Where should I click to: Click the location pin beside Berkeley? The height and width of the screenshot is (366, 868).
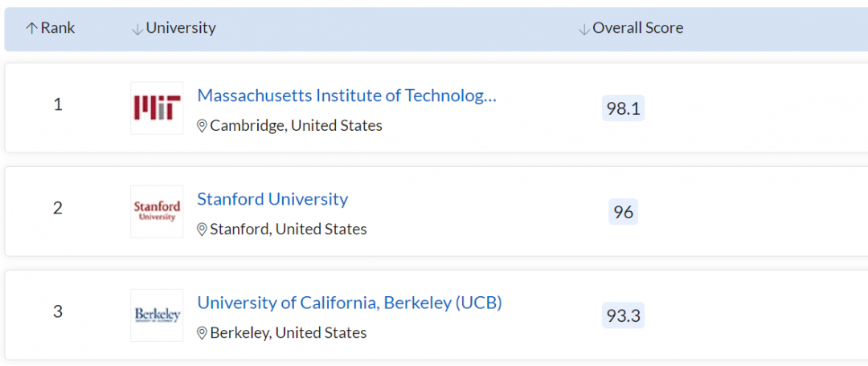203,333
